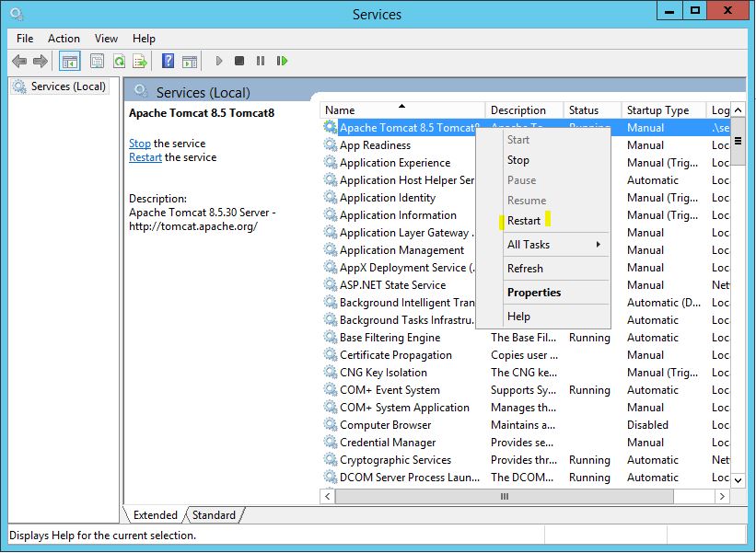The image size is (756, 553).
Task: Open the Action menu
Action: pyautogui.click(x=64, y=39)
